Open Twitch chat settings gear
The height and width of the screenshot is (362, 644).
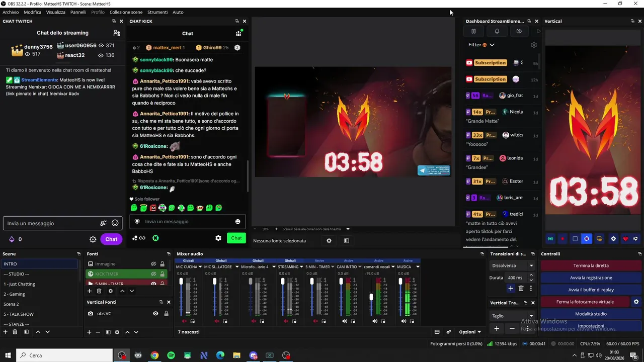tap(93, 239)
